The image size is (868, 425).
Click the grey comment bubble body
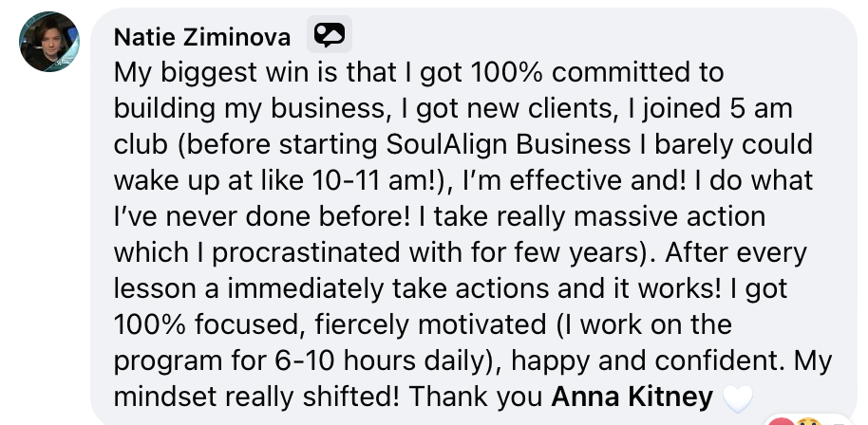point(474,216)
